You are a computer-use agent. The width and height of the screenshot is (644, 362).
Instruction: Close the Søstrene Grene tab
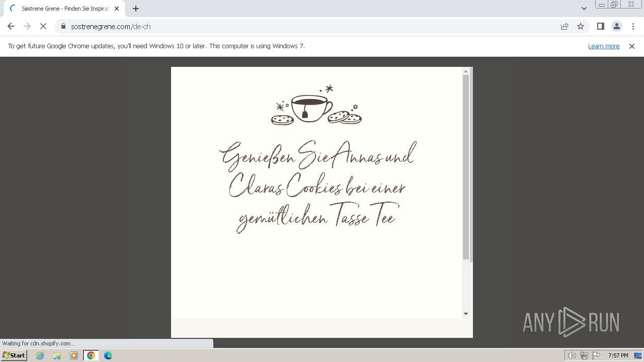117,9
